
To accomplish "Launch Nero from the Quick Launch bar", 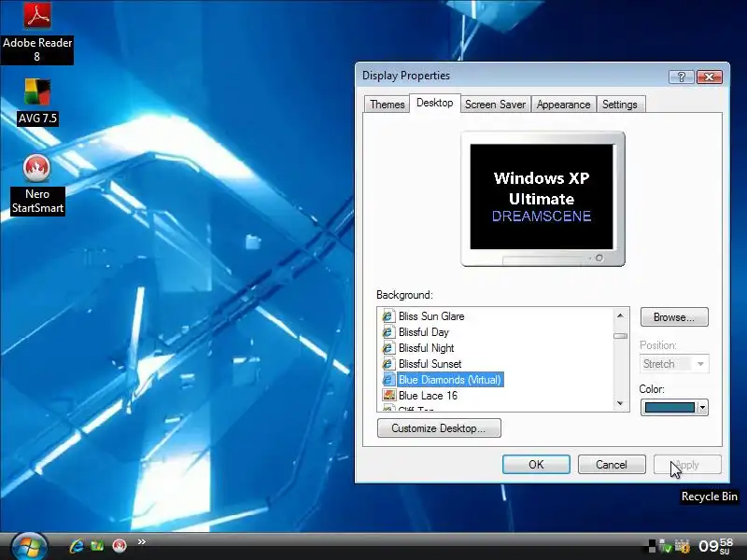I will click(120, 545).
